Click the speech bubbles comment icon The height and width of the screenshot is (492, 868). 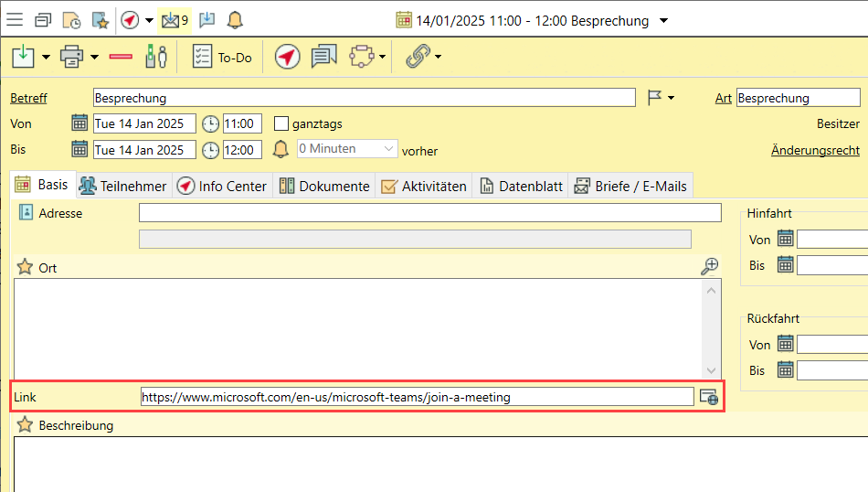click(x=323, y=57)
